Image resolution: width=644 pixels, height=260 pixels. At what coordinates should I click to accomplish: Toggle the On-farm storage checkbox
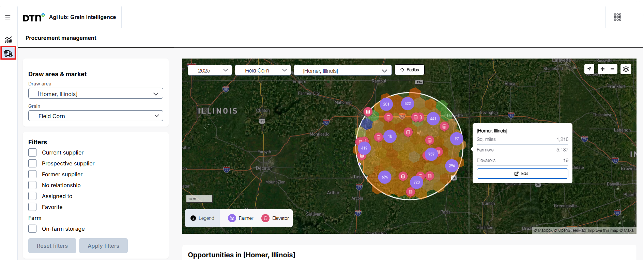click(32, 229)
